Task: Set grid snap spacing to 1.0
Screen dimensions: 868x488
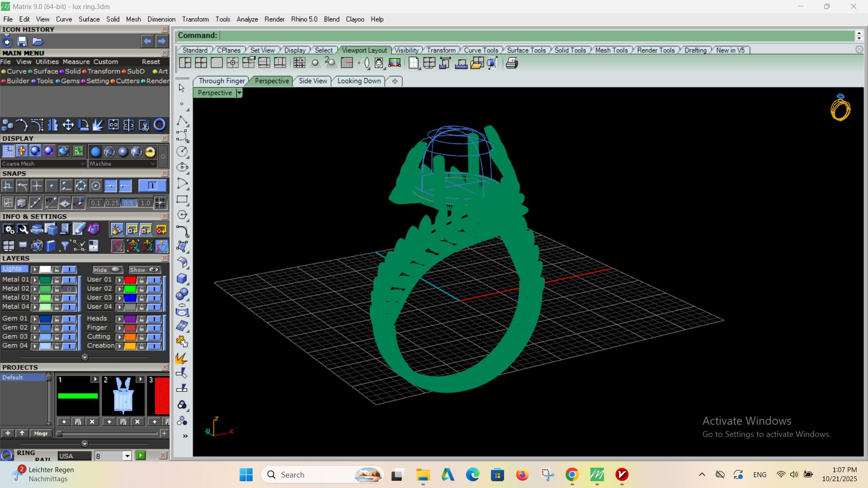Action: [x=145, y=203]
